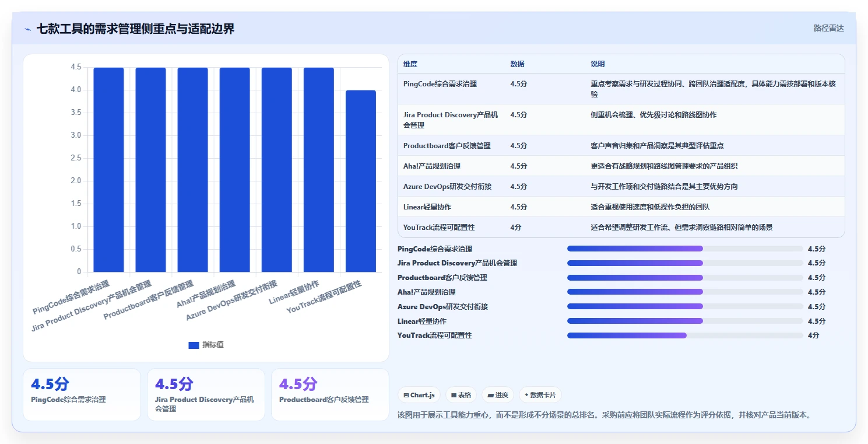Select the Aha!产品规划治理 table row name
This screenshot has width=868, height=444.
432,166
